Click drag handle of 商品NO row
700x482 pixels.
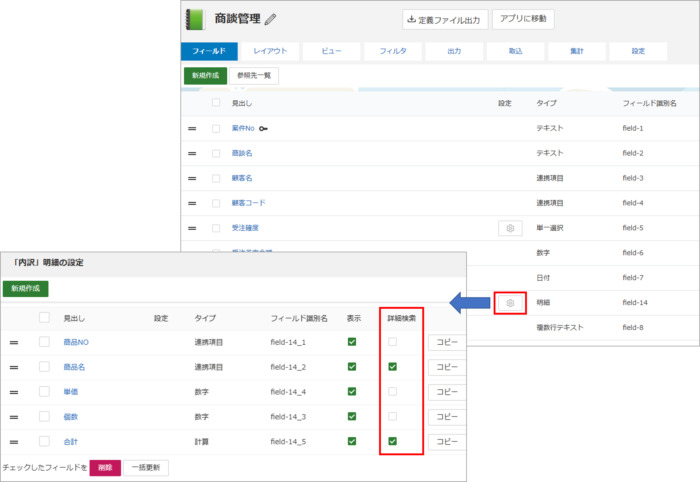pos(14,343)
